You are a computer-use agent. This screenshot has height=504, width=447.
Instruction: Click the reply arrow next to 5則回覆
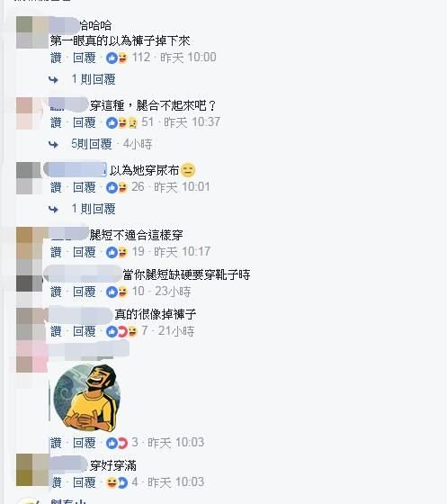click(53, 145)
